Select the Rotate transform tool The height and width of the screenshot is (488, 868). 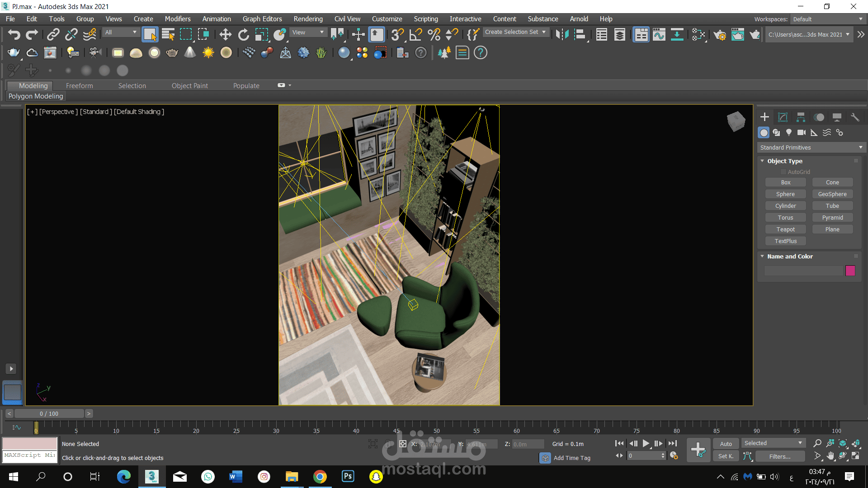pyautogui.click(x=243, y=35)
